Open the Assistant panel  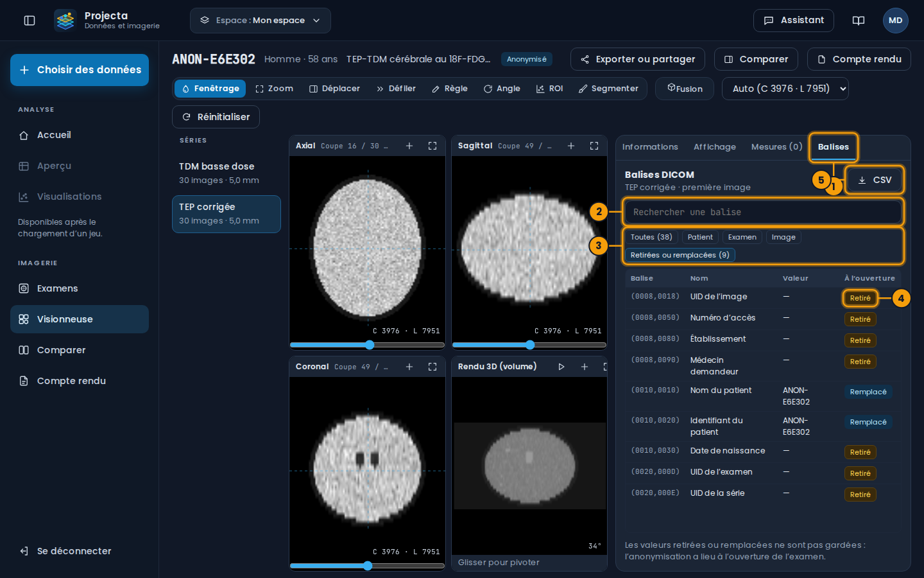point(794,21)
